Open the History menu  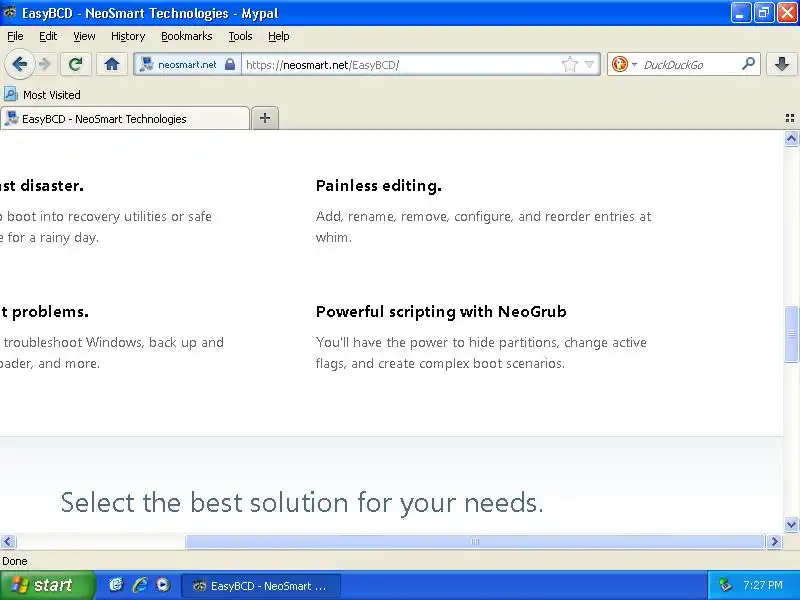pos(128,36)
